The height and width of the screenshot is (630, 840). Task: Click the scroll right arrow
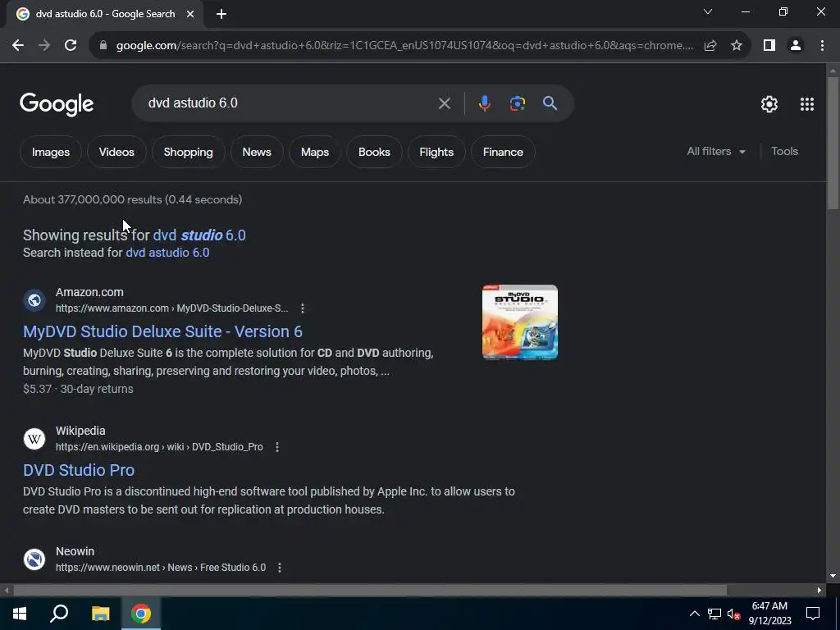[819, 591]
